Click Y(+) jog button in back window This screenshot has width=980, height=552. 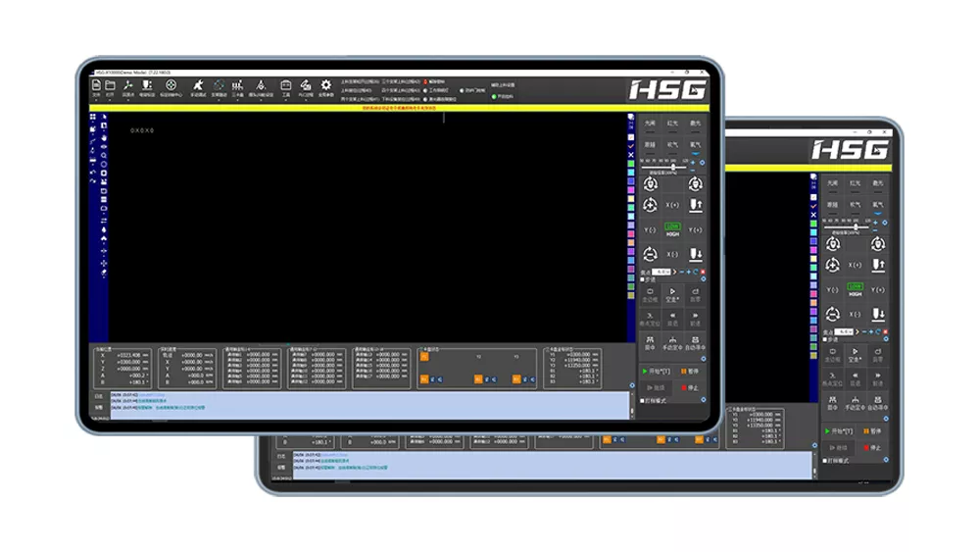coord(877,290)
